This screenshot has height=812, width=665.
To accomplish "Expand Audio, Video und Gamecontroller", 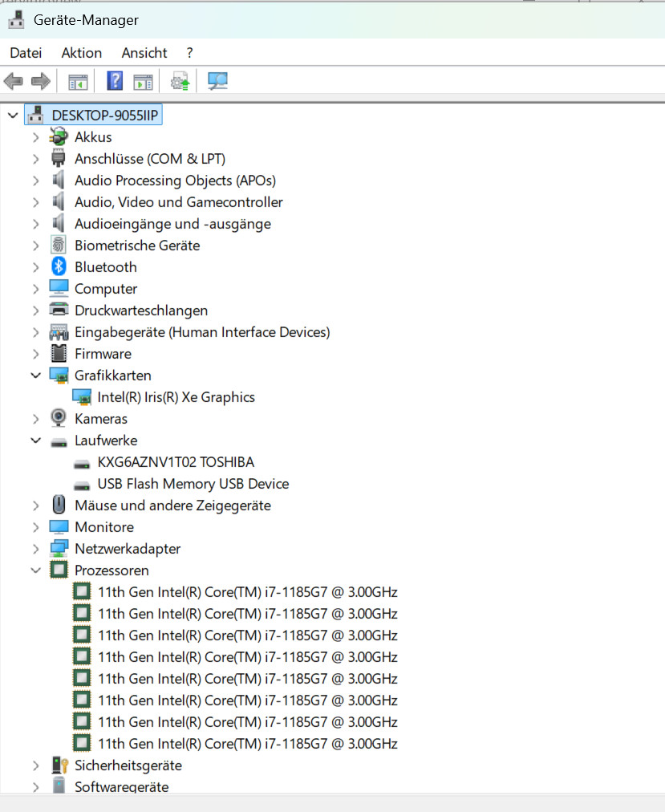I will (36, 202).
